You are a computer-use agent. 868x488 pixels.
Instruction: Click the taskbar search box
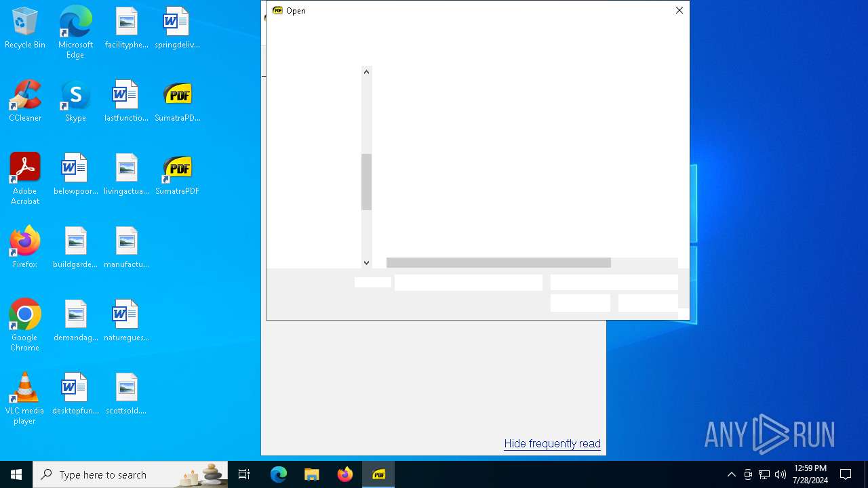pyautogui.click(x=130, y=474)
